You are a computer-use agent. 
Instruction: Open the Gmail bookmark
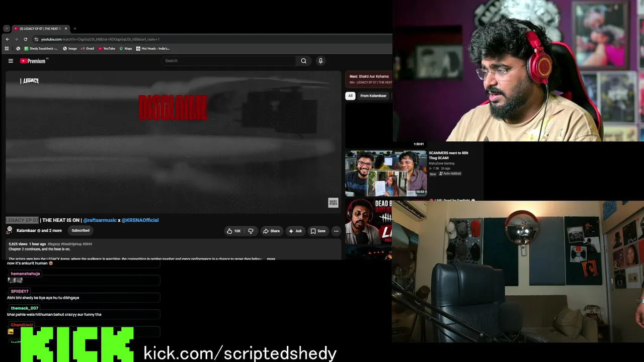(x=87, y=49)
